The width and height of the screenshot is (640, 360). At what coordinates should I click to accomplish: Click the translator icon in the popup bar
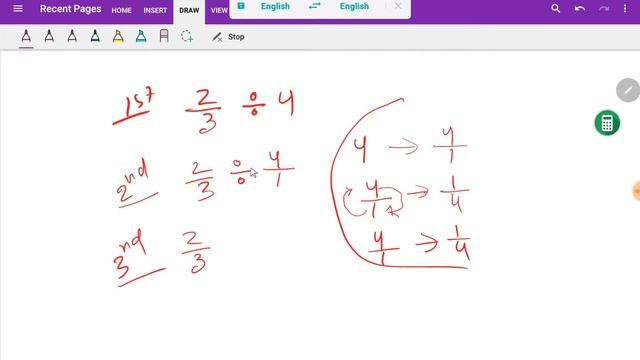[x=241, y=6]
